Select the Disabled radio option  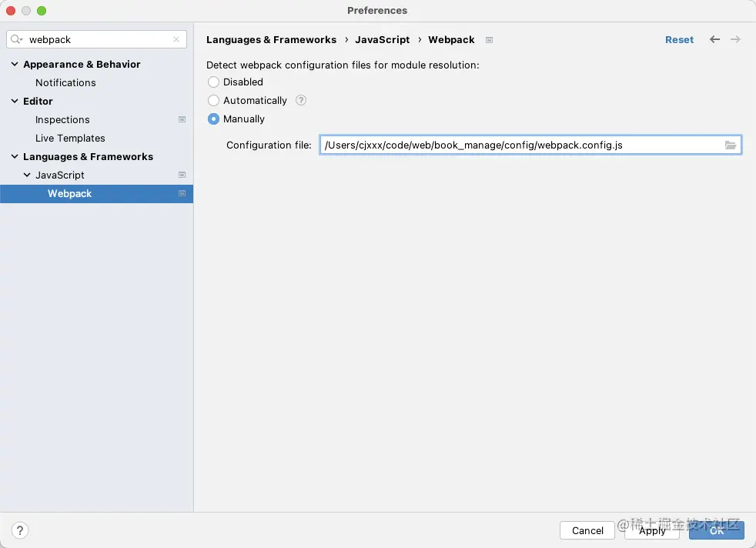pos(213,82)
